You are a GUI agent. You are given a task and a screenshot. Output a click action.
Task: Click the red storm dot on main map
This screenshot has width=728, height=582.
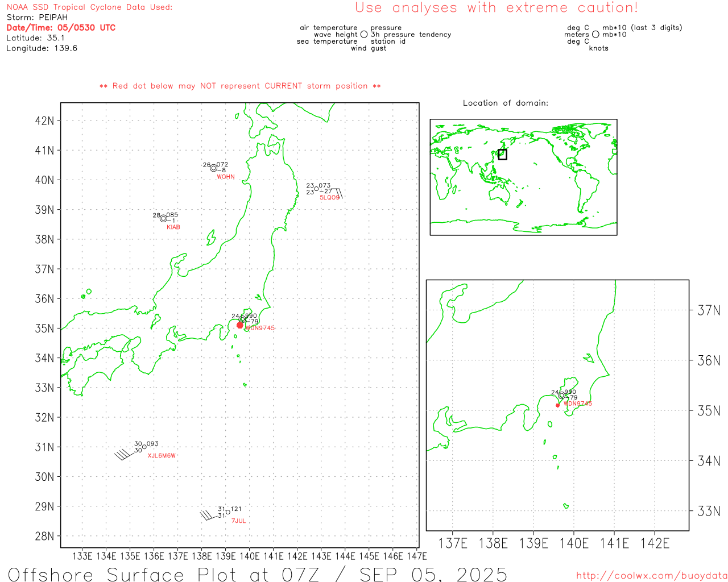(x=240, y=325)
